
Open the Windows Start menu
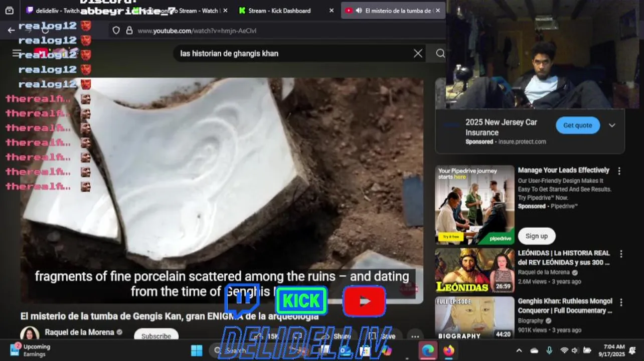(x=197, y=350)
